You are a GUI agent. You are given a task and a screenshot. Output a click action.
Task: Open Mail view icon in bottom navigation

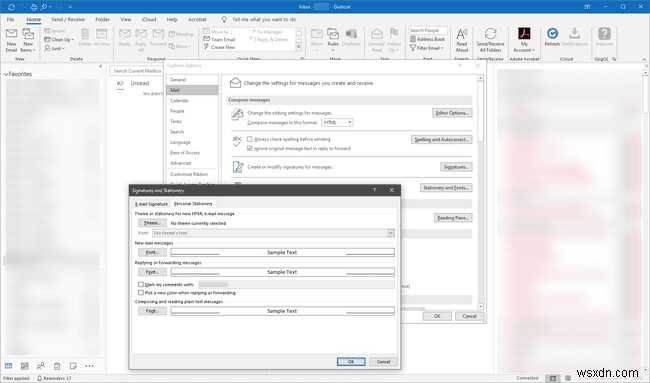coord(9,366)
